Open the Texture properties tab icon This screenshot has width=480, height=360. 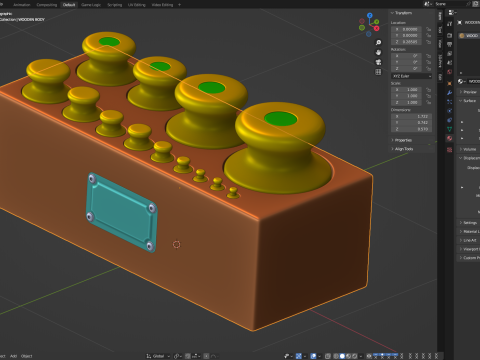click(450, 150)
